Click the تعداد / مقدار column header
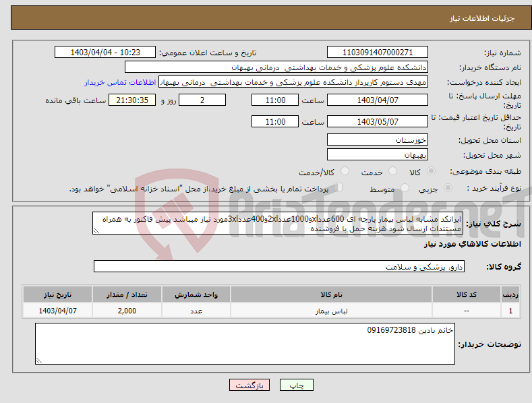The image size is (532, 403). [127, 294]
